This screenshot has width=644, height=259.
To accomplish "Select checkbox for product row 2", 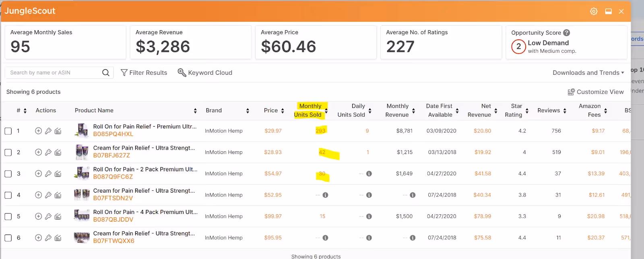I will point(8,152).
